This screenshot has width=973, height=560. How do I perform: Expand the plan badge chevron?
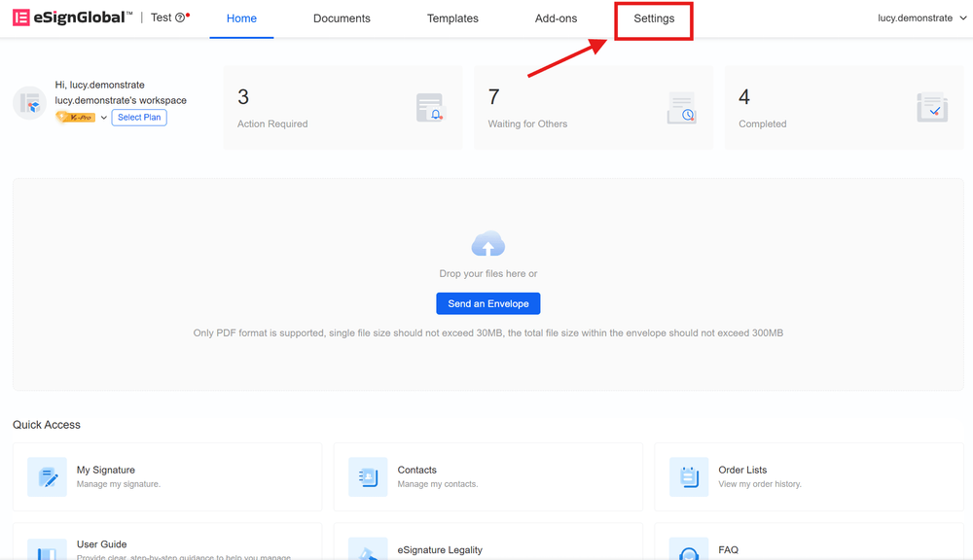tap(104, 118)
